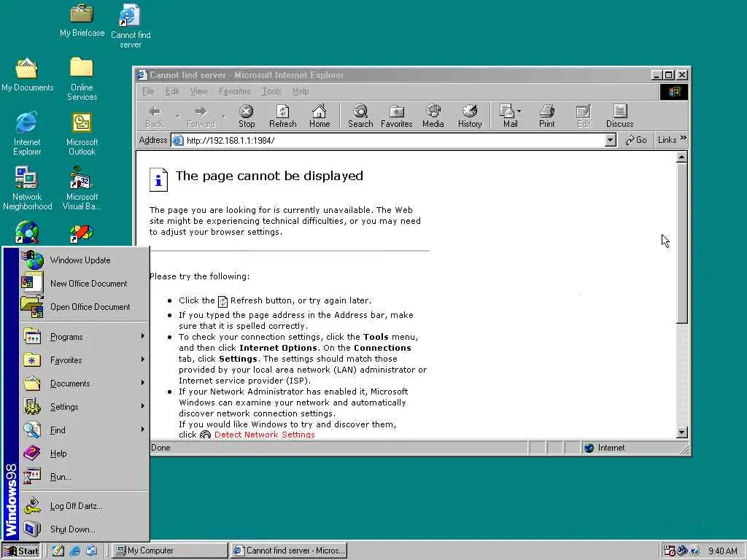Viewport: 747px width, 560px height.
Task: Open the File menu
Action: point(147,91)
